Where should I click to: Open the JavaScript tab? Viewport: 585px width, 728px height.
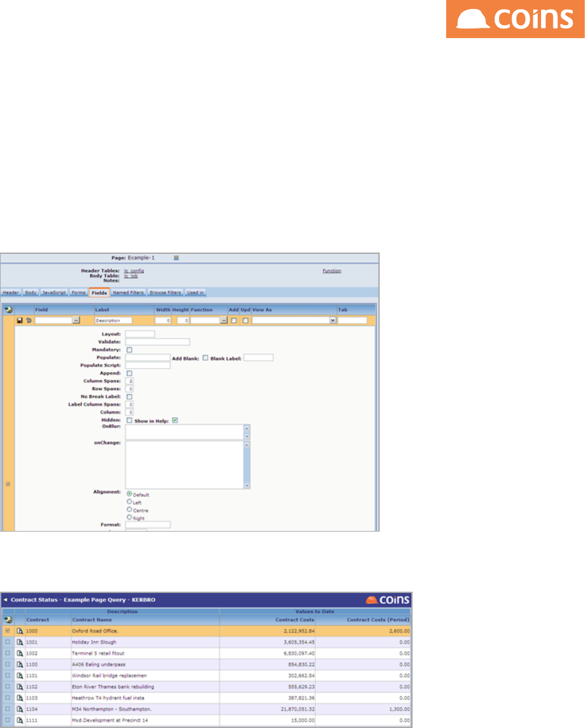point(54,293)
